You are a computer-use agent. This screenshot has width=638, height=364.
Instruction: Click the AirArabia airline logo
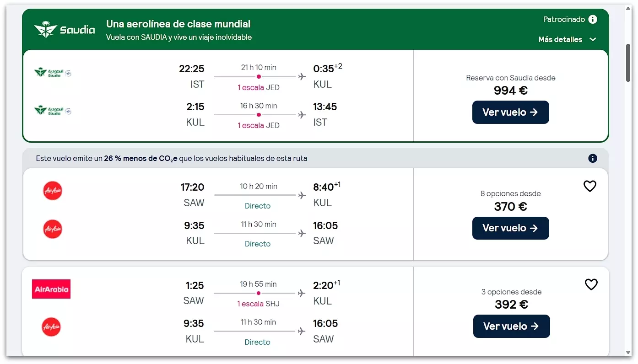pyautogui.click(x=51, y=289)
